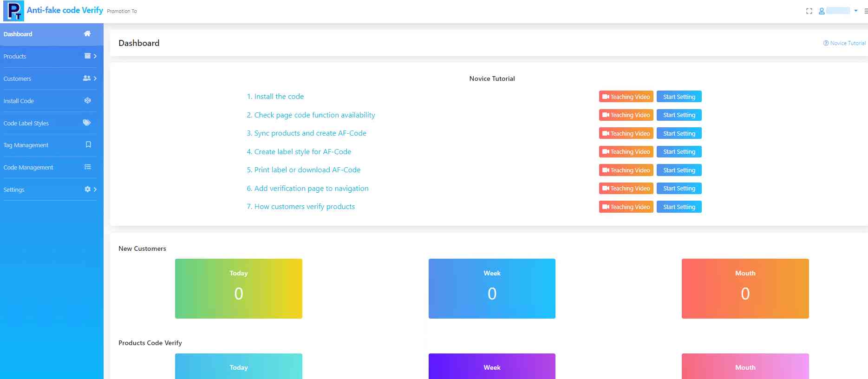
Task: Click Start Setting for Install the code
Action: (679, 97)
